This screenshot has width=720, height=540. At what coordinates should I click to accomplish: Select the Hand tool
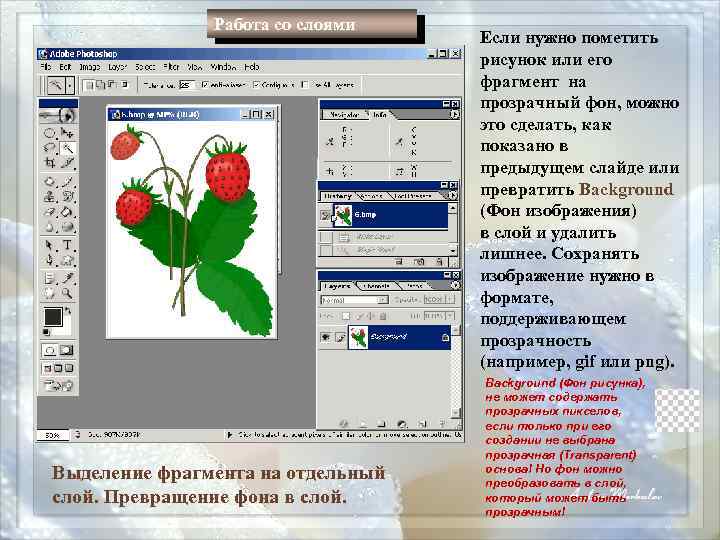point(49,293)
